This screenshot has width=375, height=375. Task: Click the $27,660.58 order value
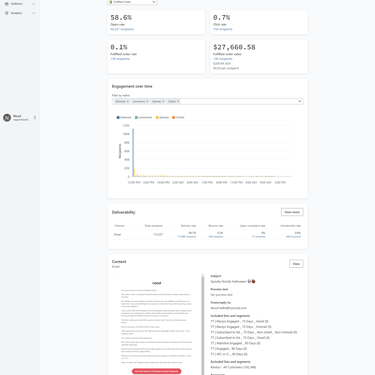(x=234, y=47)
